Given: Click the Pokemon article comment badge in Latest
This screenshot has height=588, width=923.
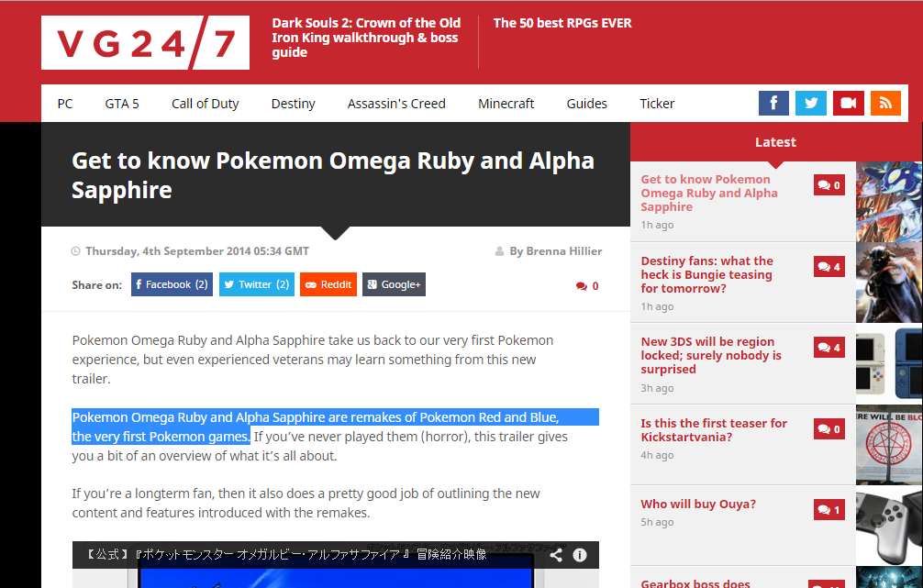Looking at the screenshot, I should [x=829, y=185].
